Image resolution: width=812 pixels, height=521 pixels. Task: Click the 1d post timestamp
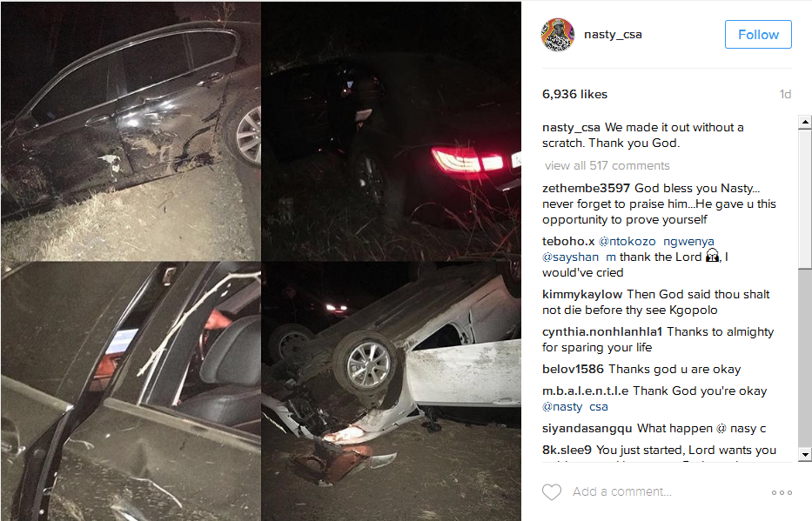click(785, 94)
